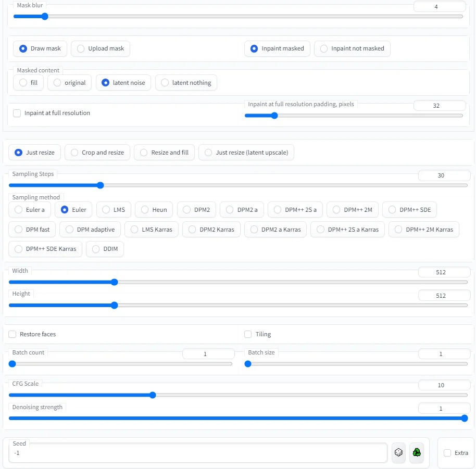This screenshot has width=476, height=469.
Task: Enable the Restore faces checkbox
Action: (12, 334)
